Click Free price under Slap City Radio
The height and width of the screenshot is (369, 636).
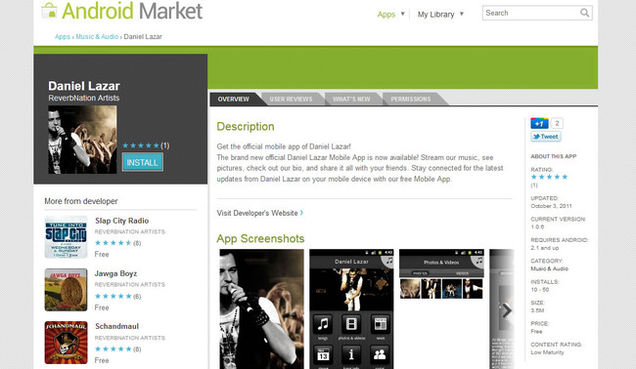102,254
